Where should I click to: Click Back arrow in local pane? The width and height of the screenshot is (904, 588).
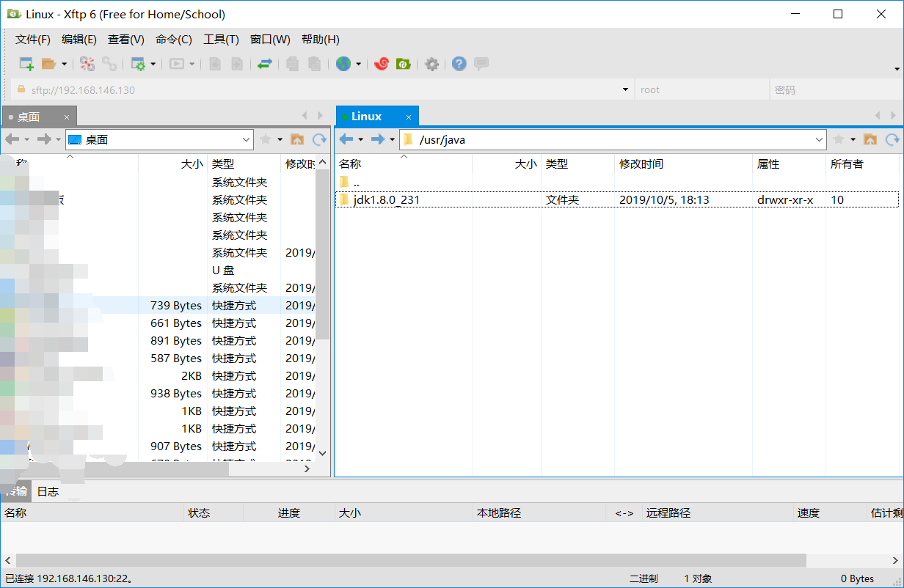[12, 139]
